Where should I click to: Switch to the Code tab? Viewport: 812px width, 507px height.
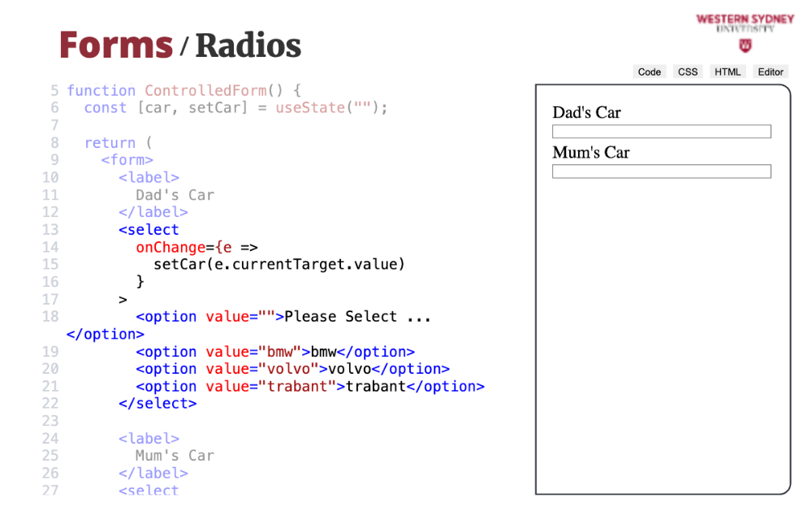click(650, 71)
